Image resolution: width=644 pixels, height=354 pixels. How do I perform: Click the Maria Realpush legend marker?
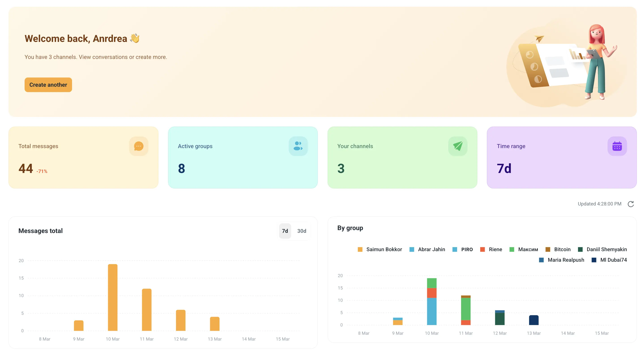pos(542,260)
